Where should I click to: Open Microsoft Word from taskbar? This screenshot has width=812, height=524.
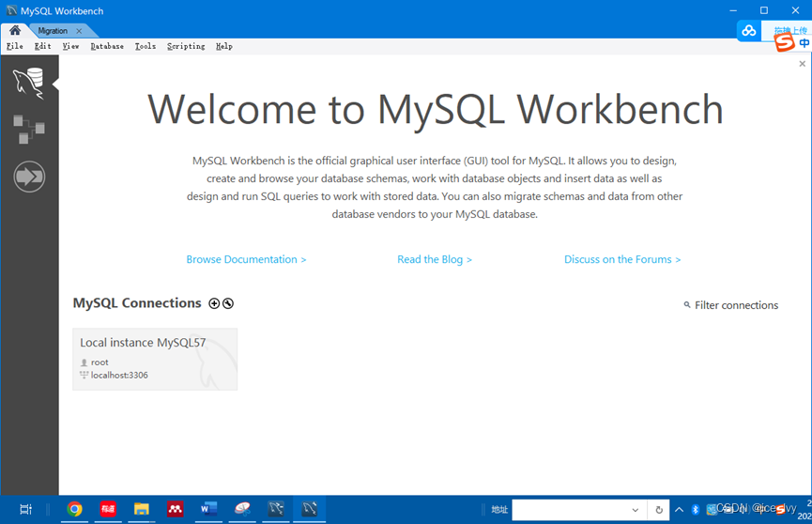tap(208, 510)
